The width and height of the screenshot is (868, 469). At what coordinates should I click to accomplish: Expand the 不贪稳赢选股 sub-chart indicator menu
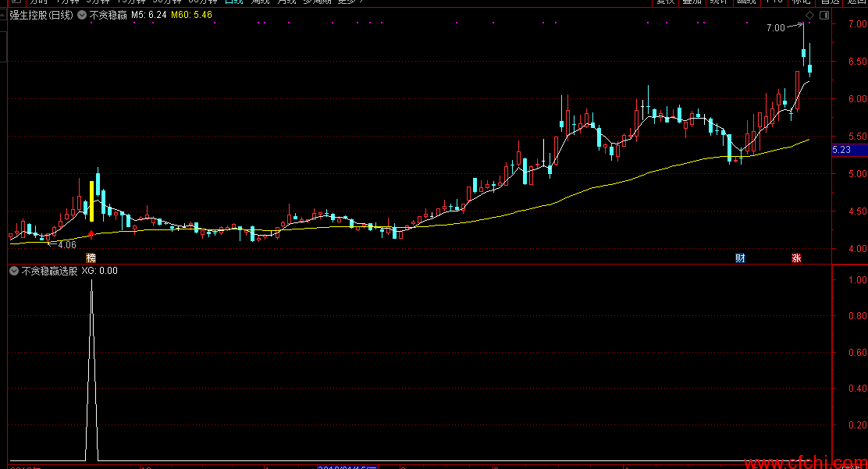point(14,271)
